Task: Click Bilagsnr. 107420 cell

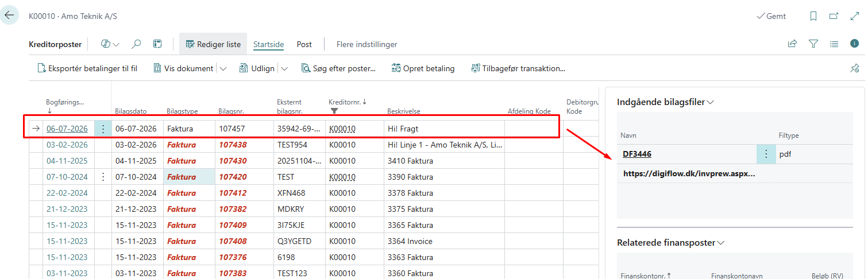Action: [x=244, y=177]
